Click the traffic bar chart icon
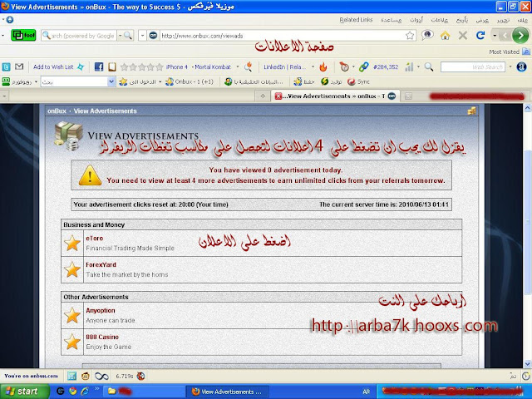Screen dimensions: 532x399 (409, 66)
